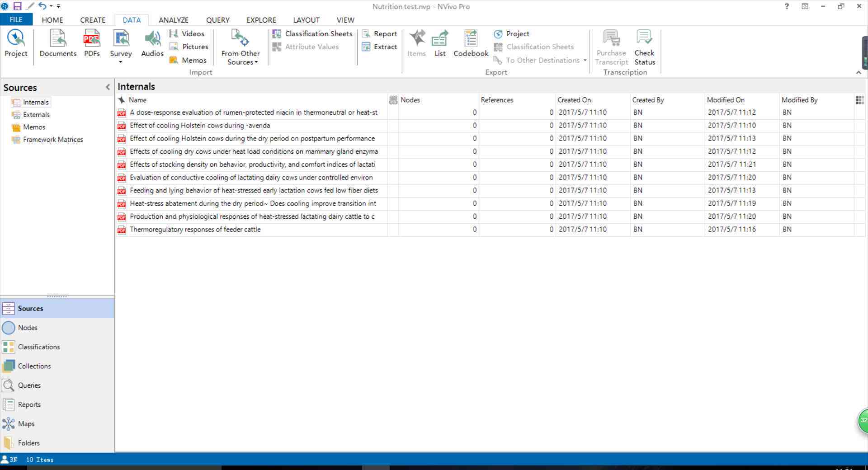
Task: Open To Other Destinations dropdown arrow
Action: (x=585, y=60)
